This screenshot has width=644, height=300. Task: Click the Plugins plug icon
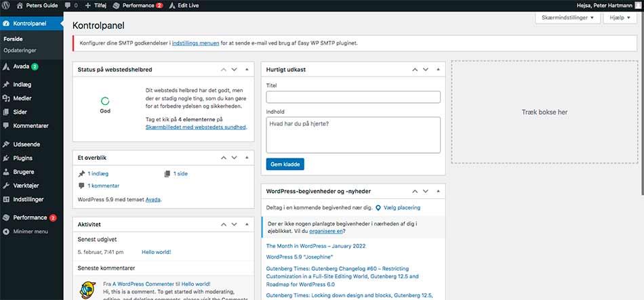(x=5, y=158)
